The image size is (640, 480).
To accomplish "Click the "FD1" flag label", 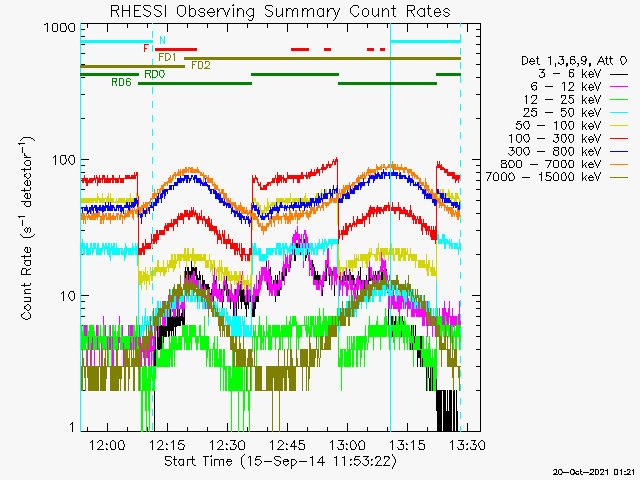I will click(x=167, y=57).
